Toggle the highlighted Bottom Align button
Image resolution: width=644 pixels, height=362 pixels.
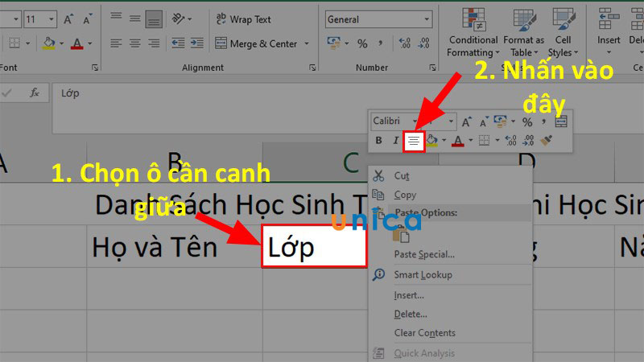point(154,19)
